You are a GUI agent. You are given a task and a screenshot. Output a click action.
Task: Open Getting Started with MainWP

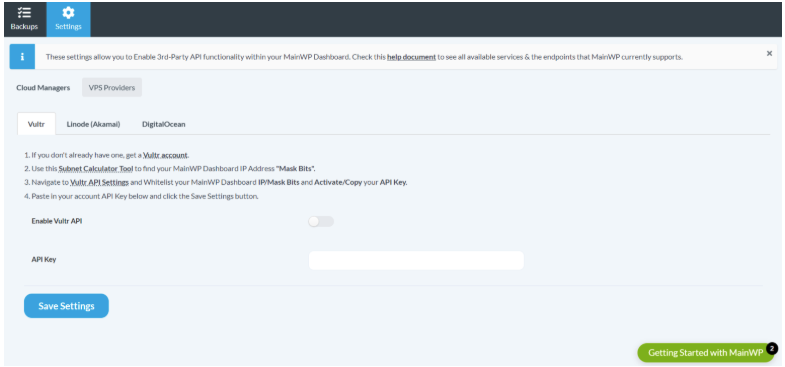tap(705, 352)
